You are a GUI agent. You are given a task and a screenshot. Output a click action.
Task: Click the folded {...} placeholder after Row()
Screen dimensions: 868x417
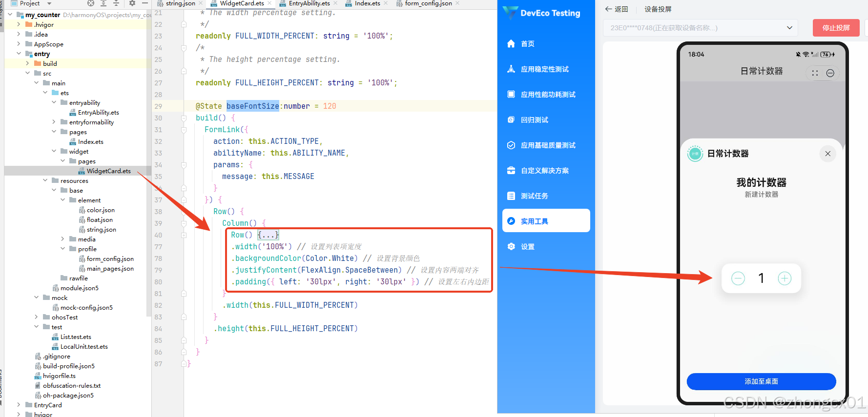(x=269, y=235)
